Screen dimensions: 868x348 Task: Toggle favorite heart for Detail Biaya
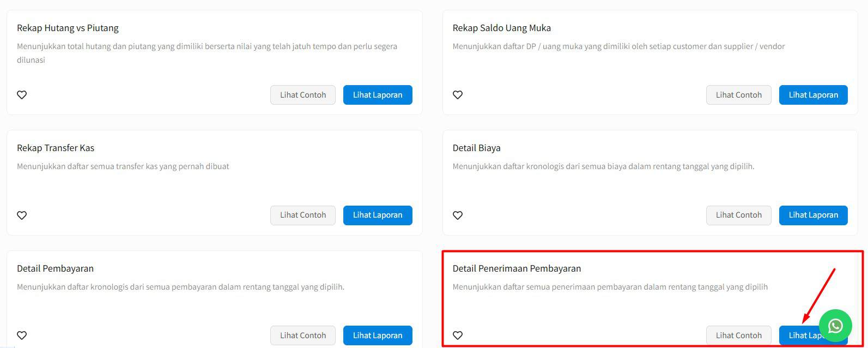tap(458, 215)
